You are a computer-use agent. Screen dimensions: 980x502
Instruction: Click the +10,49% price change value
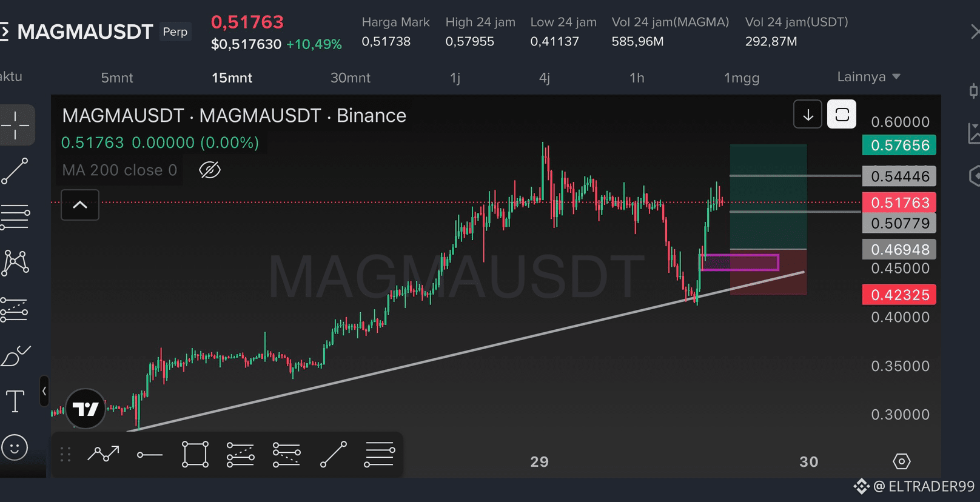point(314,44)
